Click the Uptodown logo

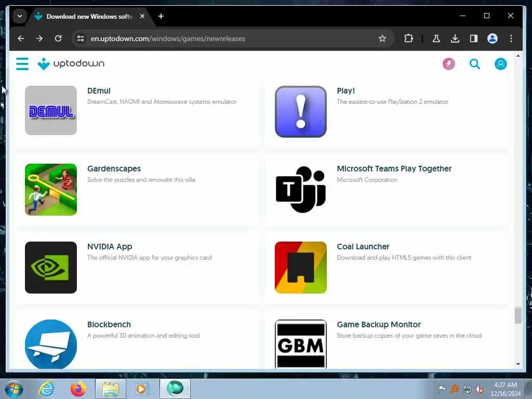[71, 64]
